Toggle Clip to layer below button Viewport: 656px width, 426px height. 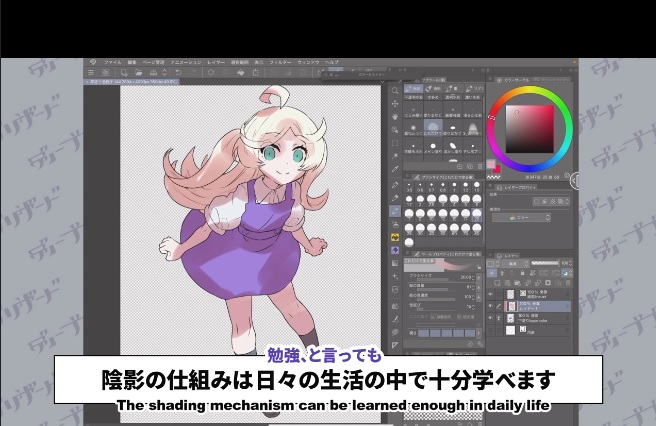point(492,273)
